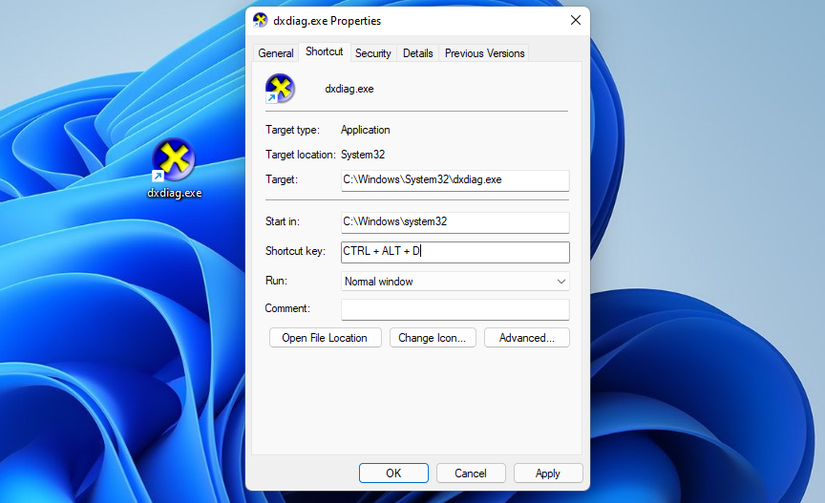Click the 'dxdiag.exe Properties' title text
The image size is (825, 503).
pos(327,21)
